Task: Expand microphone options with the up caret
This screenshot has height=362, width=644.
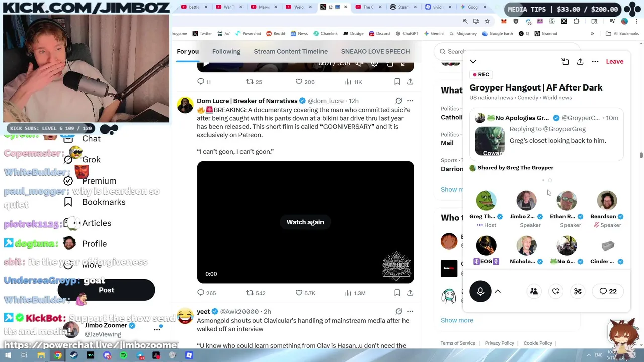Action: click(498, 291)
